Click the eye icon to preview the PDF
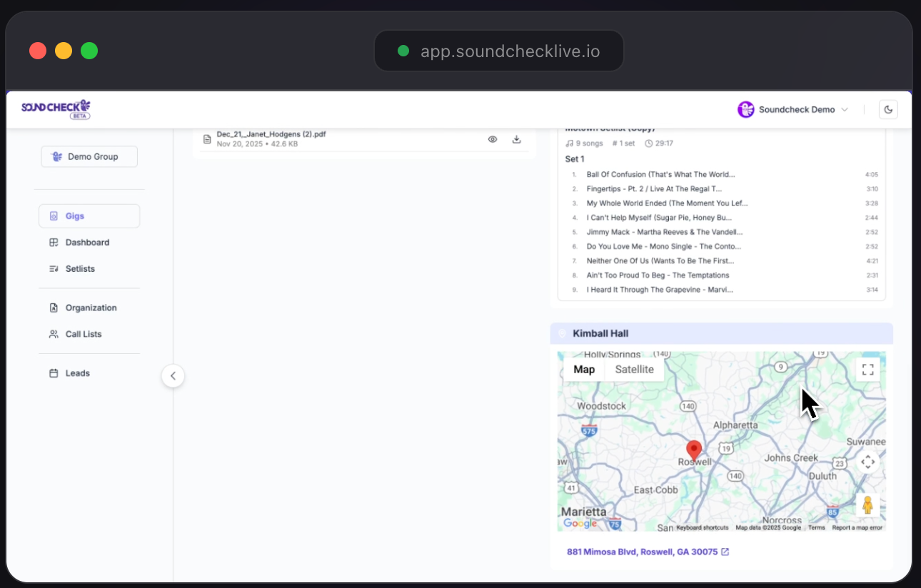This screenshot has height=588, width=921. (492, 140)
